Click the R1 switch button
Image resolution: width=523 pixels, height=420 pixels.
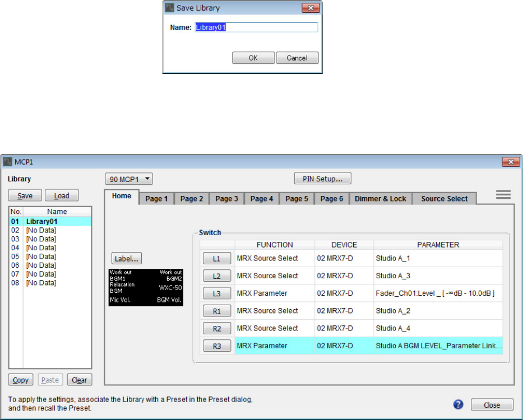click(x=217, y=311)
